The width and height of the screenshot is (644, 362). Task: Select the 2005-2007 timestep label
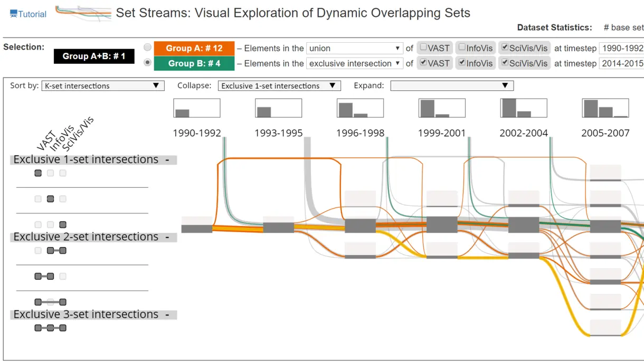(x=605, y=133)
